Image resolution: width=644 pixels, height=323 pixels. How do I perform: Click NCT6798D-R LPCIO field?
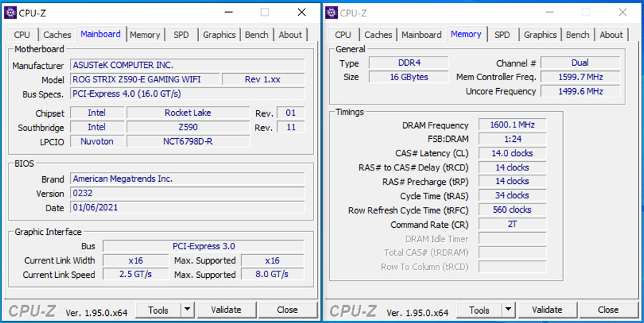[x=187, y=141]
